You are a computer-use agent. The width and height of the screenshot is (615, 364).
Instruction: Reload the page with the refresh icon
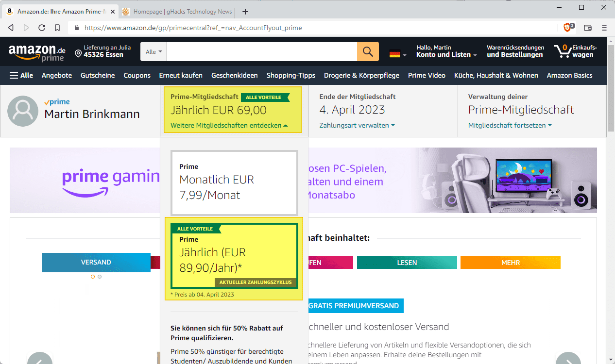[x=42, y=28]
